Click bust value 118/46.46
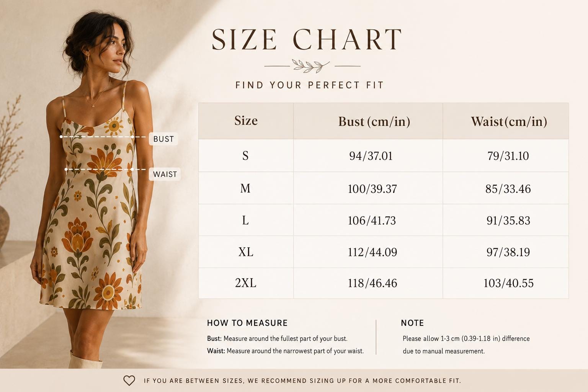This screenshot has width=588, height=392. [372, 283]
